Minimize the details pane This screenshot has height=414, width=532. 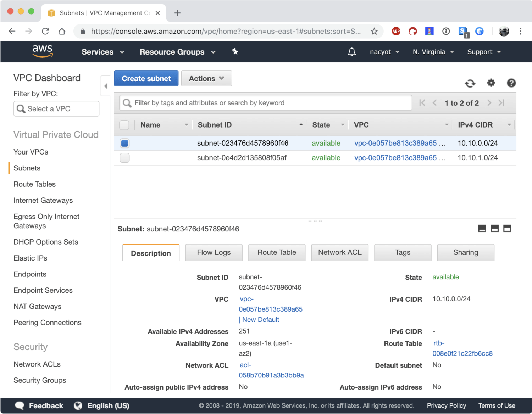point(482,229)
